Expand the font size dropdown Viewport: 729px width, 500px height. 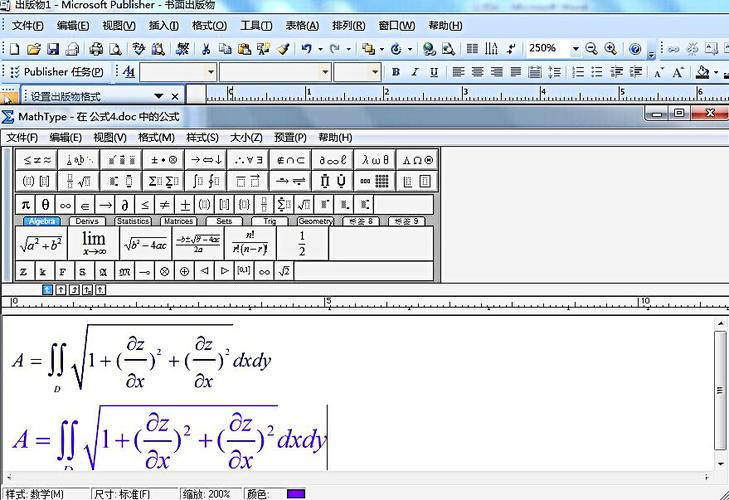pyautogui.click(x=375, y=72)
